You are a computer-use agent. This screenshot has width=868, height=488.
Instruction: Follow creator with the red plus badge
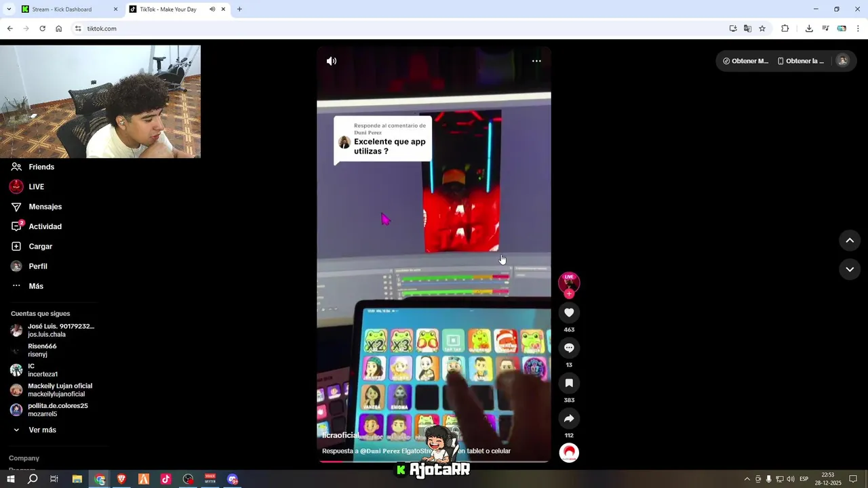[x=569, y=294]
